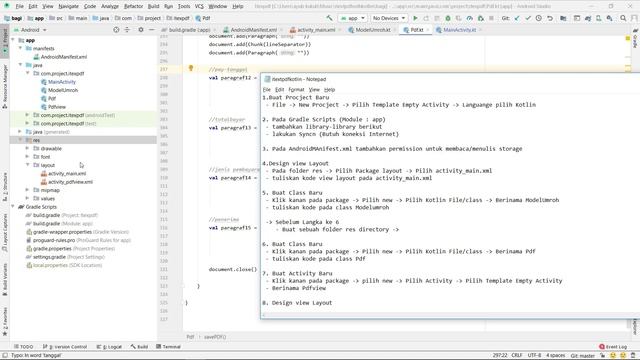This screenshot has width=640, height=360.
Task: Click the Debug app bug icon
Action: (x=448, y=18)
